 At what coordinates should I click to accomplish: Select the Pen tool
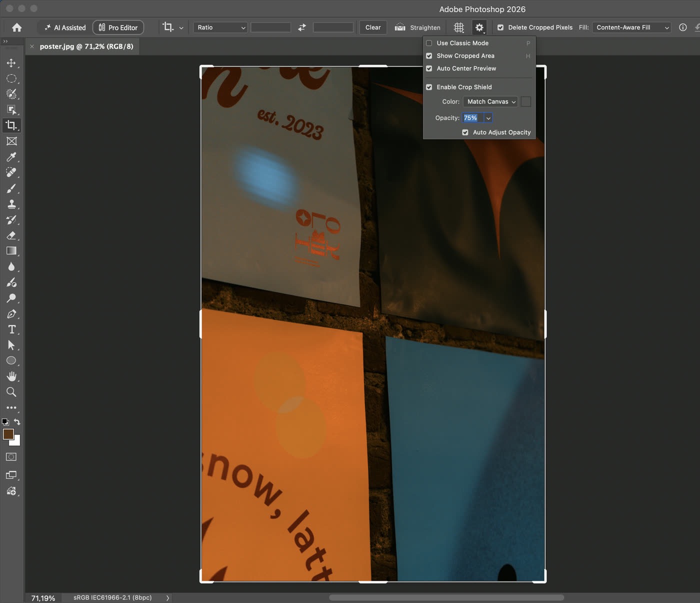pyautogui.click(x=11, y=314)
